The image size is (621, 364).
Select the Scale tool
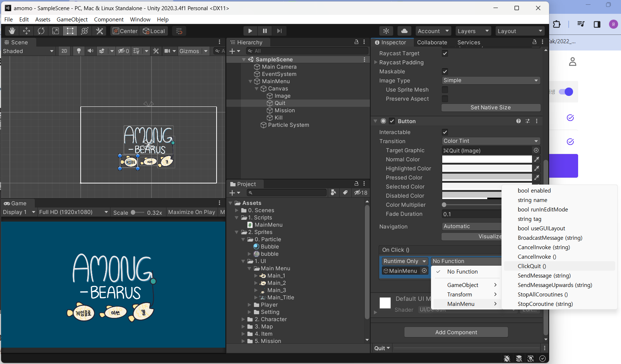click(x=56, y=31)
